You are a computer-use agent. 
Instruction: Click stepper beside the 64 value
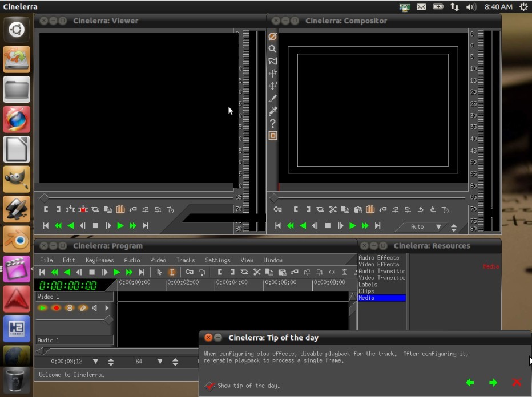pyautogui.click(x=175, y=362)
